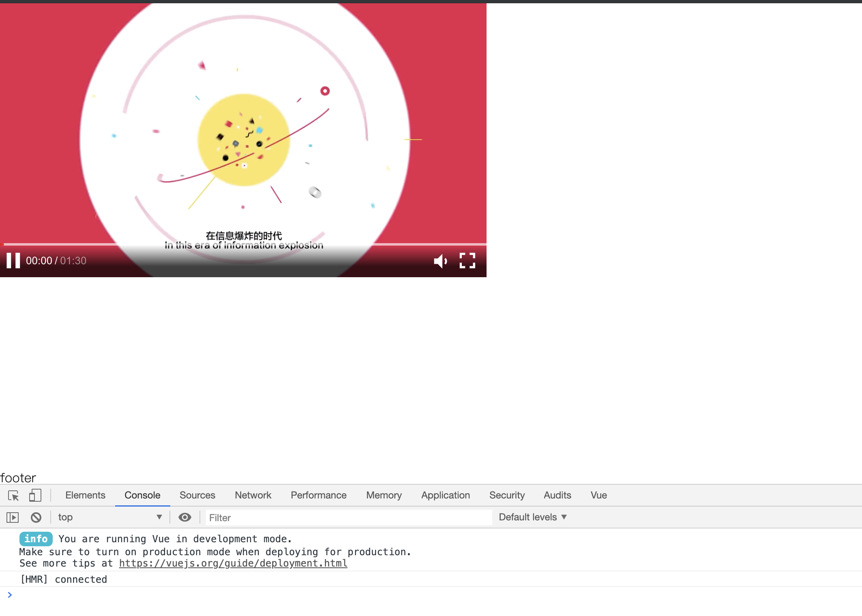Open the Performance panel
Viewport: 862px width, 616px height.
(x=318, y=495)
